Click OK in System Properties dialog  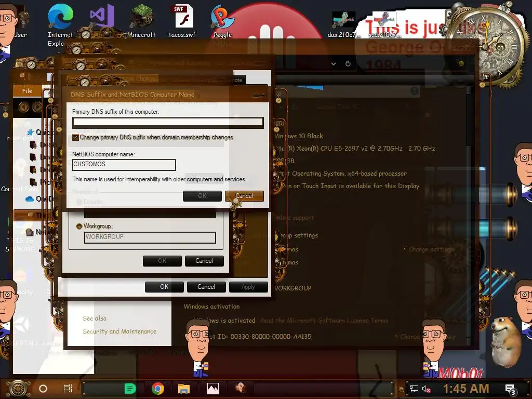[164, 287]
